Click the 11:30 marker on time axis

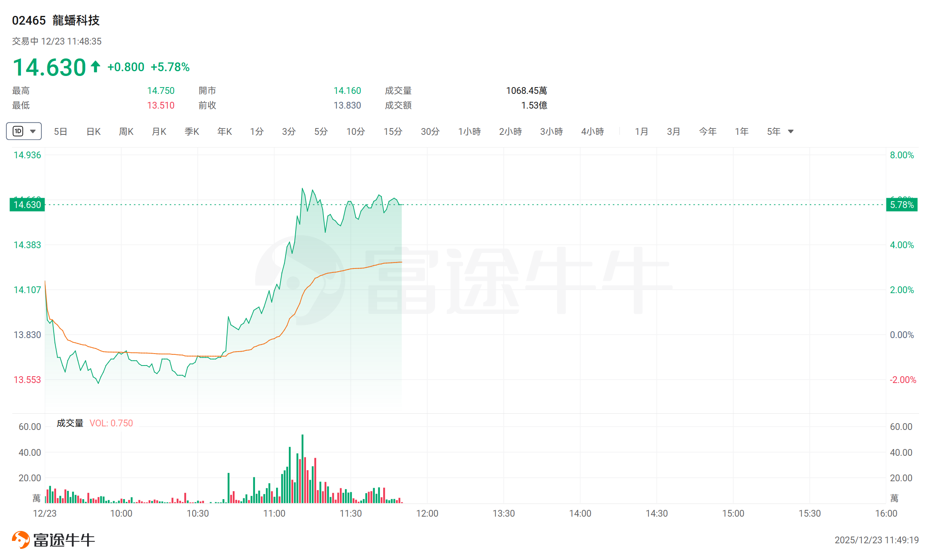(351, 513)
